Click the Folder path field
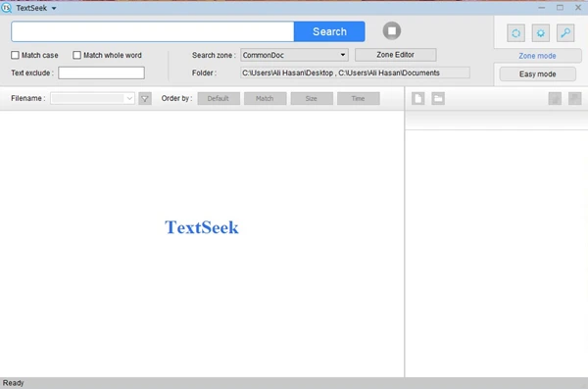 click(x=355, y=73)
